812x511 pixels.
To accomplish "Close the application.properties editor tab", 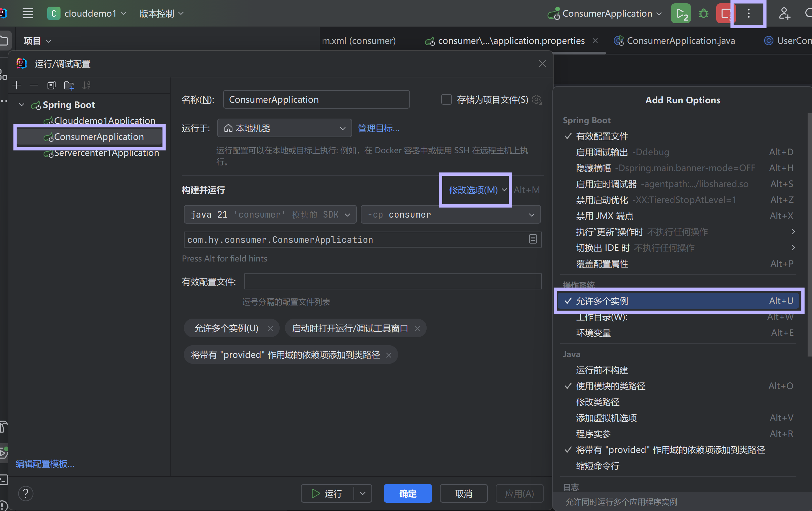I will [595, 41].
